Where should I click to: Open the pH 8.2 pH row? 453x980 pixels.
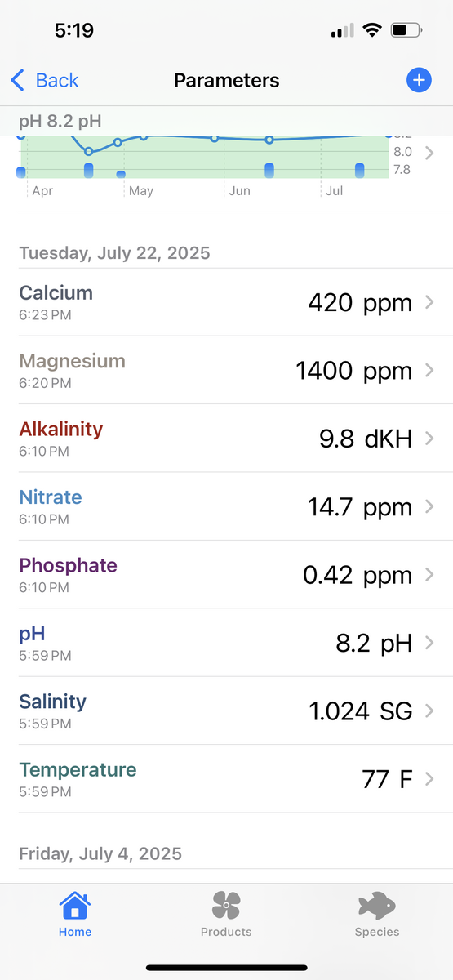[226, 643]
